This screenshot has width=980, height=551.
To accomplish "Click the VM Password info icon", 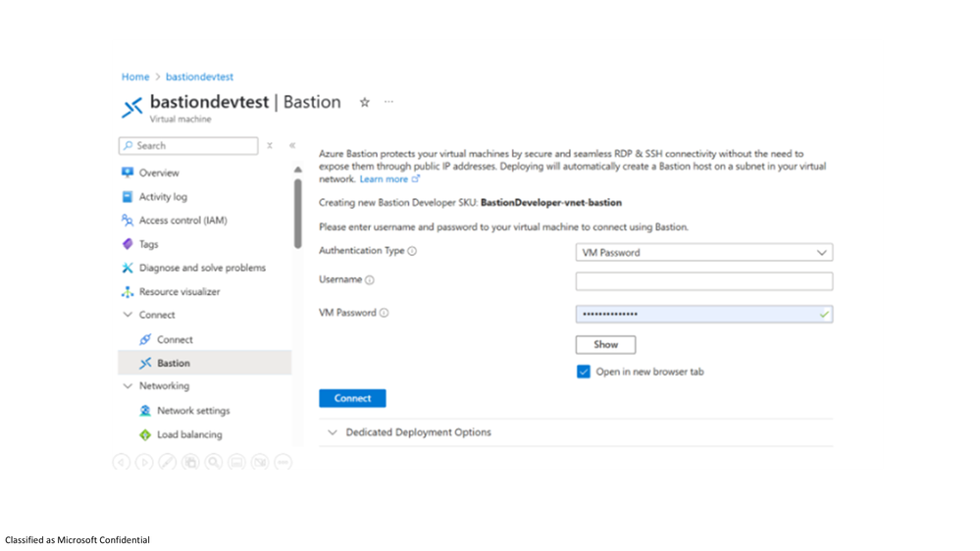I will pyautogui.click(x=384, y=313).
